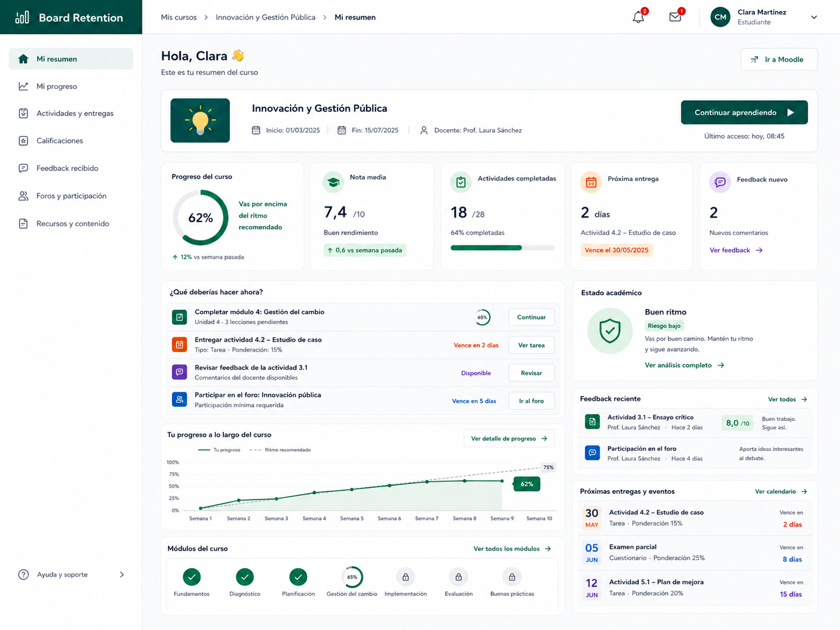Click the Buen ritmo shield icon
This screenshot has height=630, width=840.
pyautogui.click(x=610, y=331)
